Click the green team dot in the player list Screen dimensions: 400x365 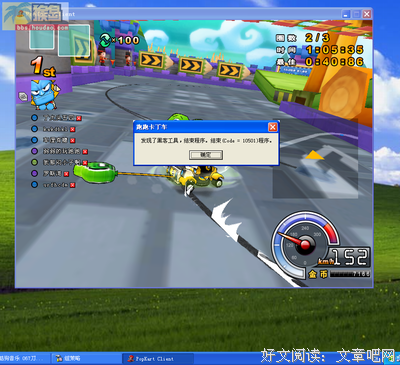34,162
